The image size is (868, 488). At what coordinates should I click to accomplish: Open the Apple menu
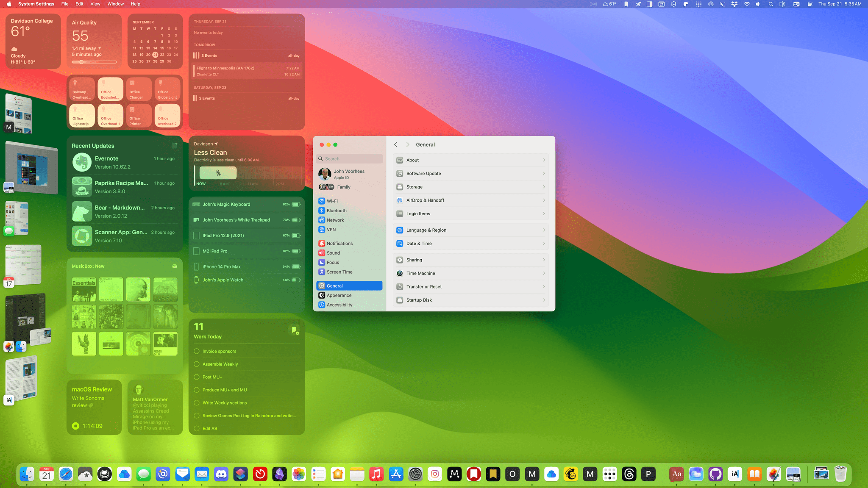click(9, 4)
